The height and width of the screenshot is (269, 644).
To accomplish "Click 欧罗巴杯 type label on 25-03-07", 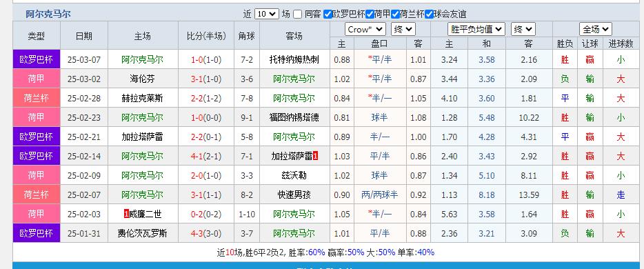I will pyautogui.click(x=37, y=59).
